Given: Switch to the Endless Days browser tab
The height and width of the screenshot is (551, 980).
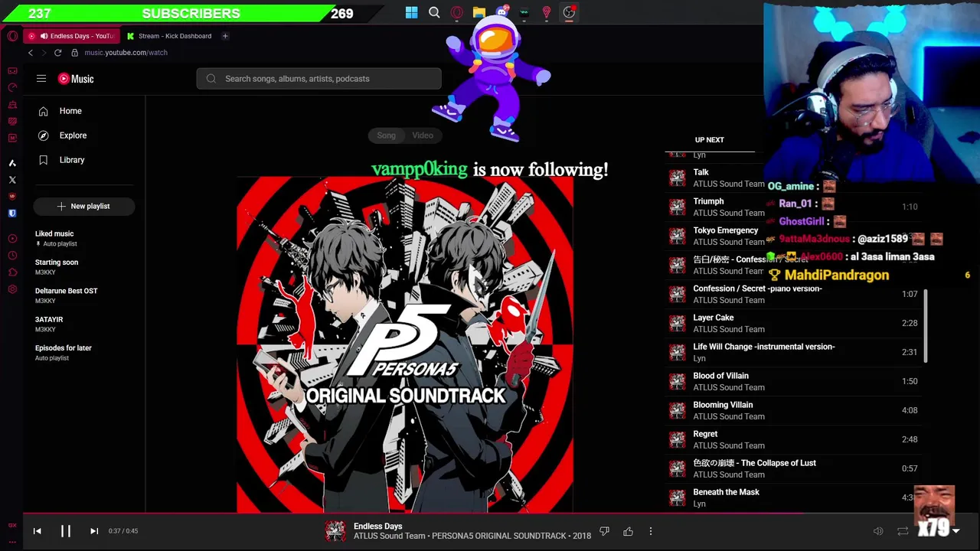Looking at the screenshot, I should click(70, 36).
